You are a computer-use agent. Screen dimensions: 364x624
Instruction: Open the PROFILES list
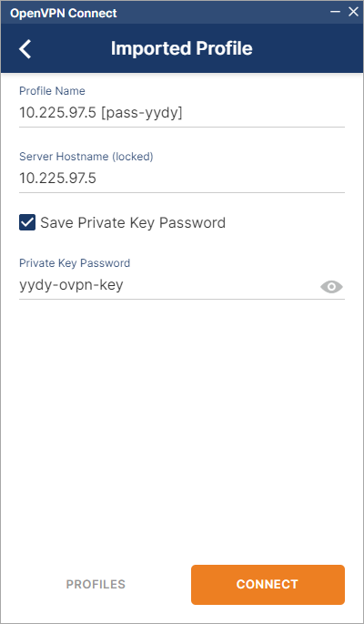(96, 584)
